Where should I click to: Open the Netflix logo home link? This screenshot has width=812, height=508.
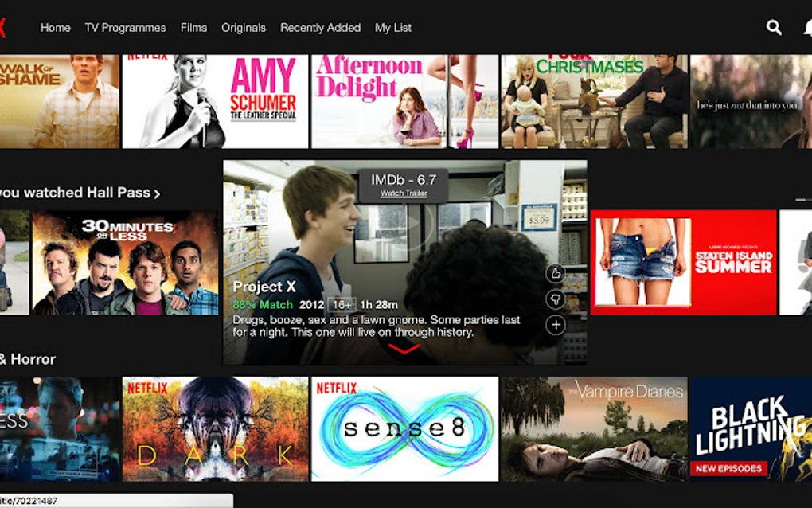2,27
